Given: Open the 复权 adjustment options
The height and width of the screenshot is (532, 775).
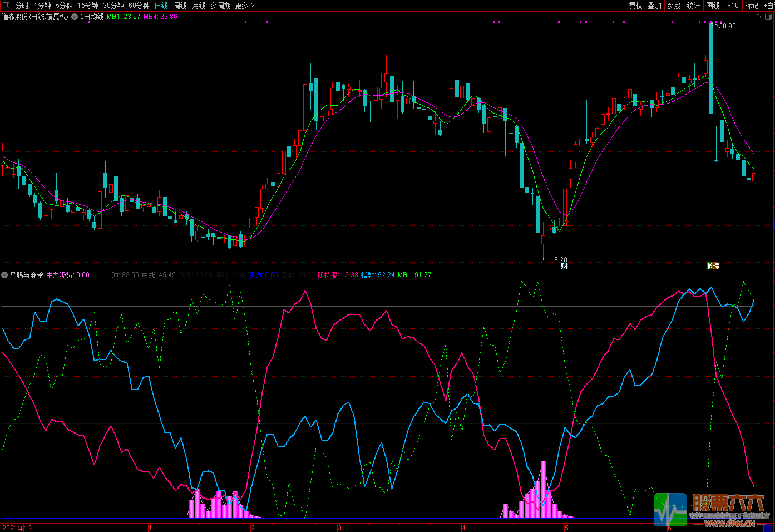Looking at the screenshot, I should tap(635, 6).
